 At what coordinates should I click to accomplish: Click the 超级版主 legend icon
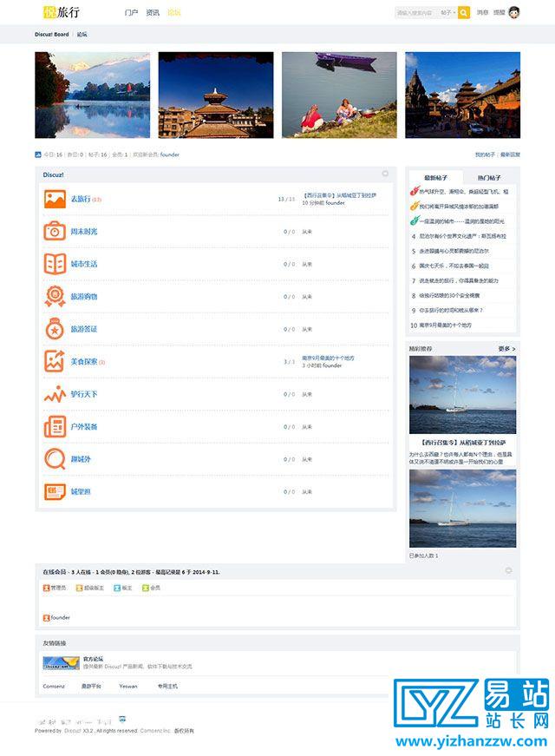tap(80, 588)
